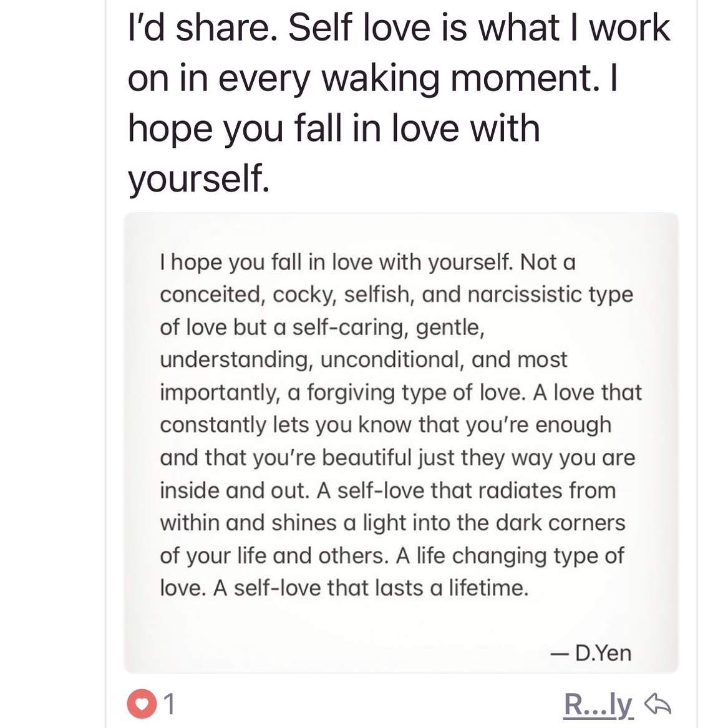Click the '— D.Yen' signature on the image
This screenshot has width=728, height=728.
click(x=591, y=653)
